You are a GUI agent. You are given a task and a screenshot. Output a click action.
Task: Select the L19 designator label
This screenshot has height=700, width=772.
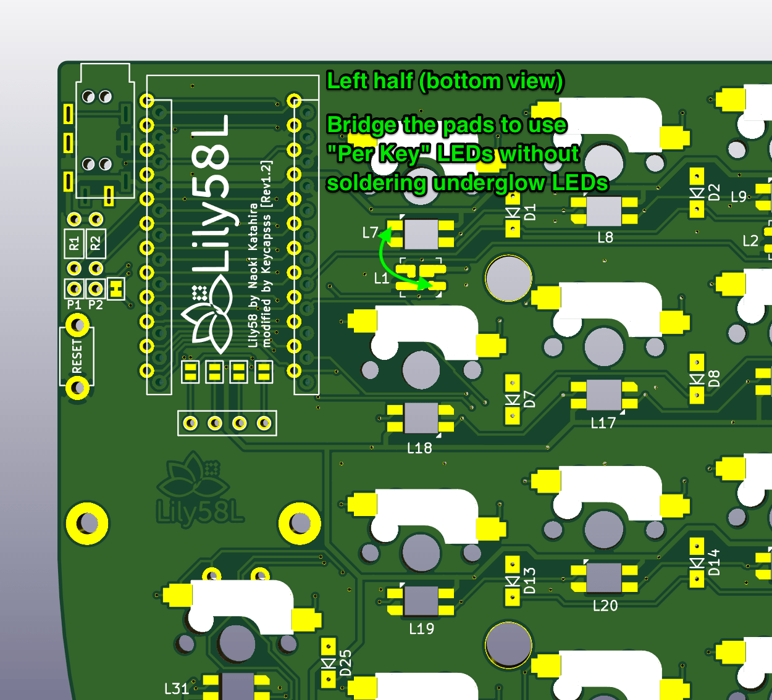(x=422, y=629)
